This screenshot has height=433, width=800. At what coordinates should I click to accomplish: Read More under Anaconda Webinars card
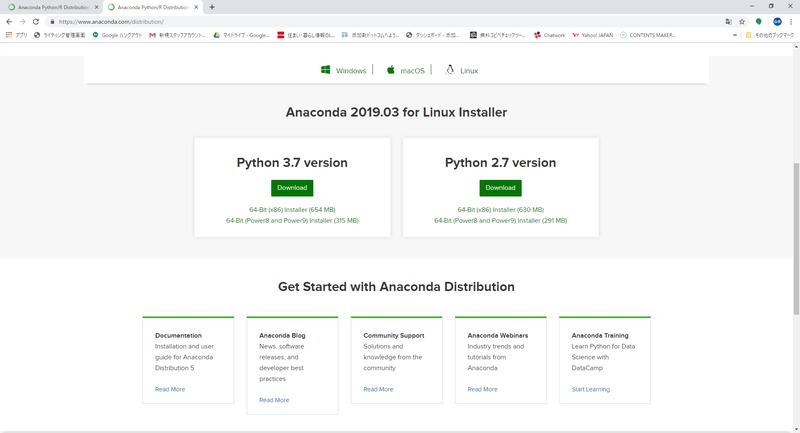[482, 389]
